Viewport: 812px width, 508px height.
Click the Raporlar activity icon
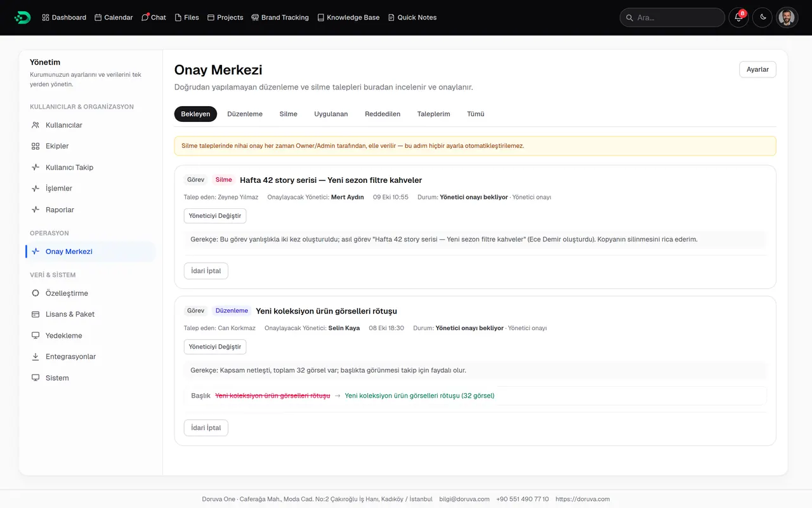point(36,210)
